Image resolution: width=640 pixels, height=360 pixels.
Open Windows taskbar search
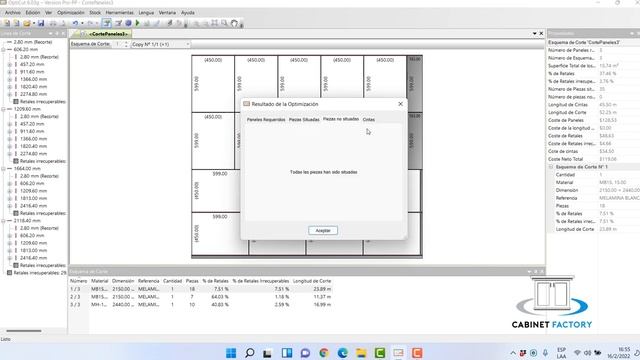coord(250,353)
